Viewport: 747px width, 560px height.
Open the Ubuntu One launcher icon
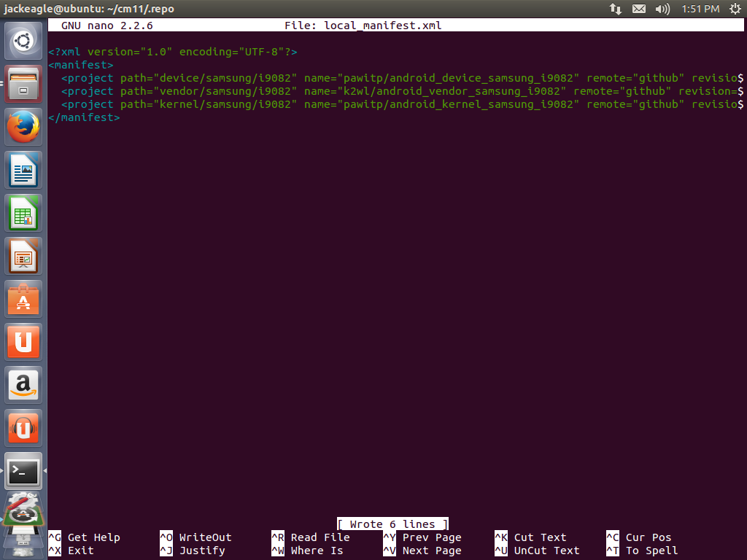[23, 342]
